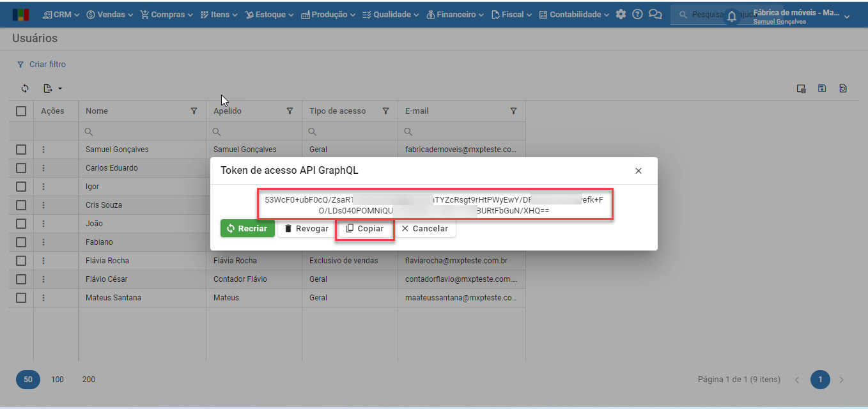Expand the Vendas menu
The height and width of the screenshot is (409, 868).
click(109, 14)
